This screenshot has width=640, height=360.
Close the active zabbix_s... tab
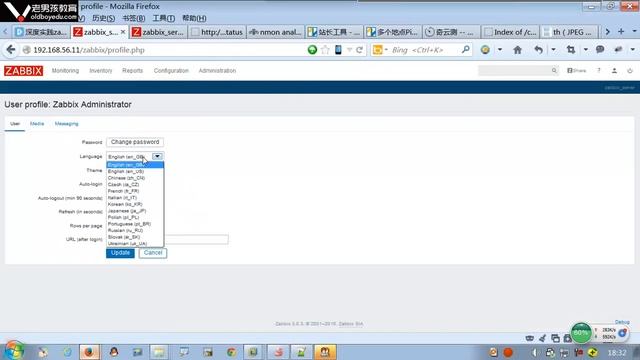(x=123, y=32)
